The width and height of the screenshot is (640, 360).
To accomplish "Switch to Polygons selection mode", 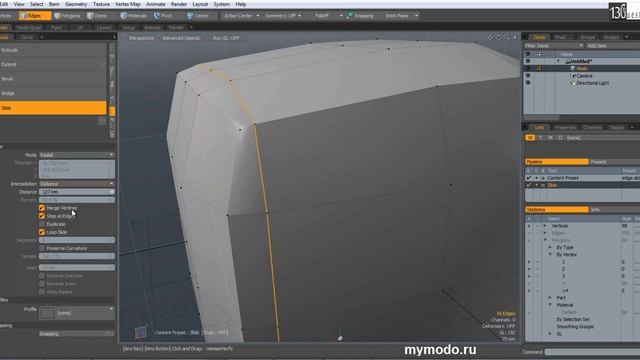I will coord(67,16).
